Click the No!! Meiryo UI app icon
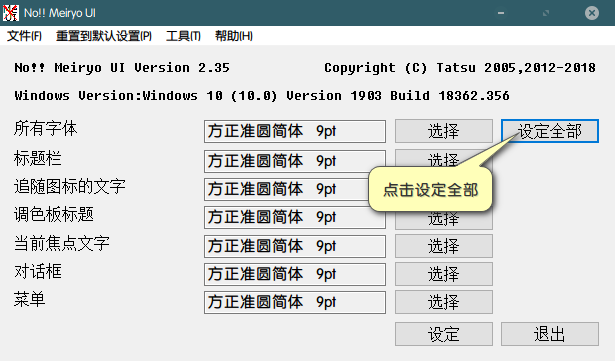 [11, 13]
